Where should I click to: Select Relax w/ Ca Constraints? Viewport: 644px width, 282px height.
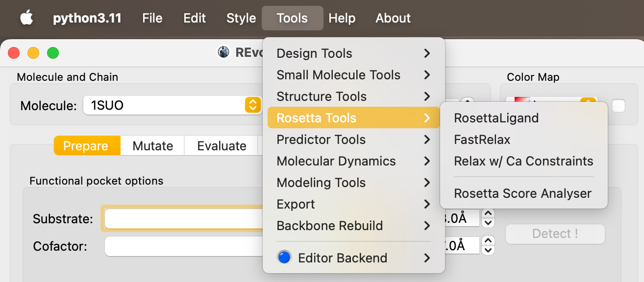[x=524, y=161]
